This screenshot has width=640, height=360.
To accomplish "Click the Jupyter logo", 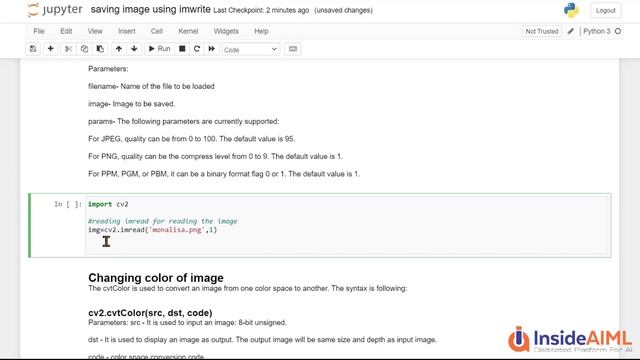I will [55, 10].
